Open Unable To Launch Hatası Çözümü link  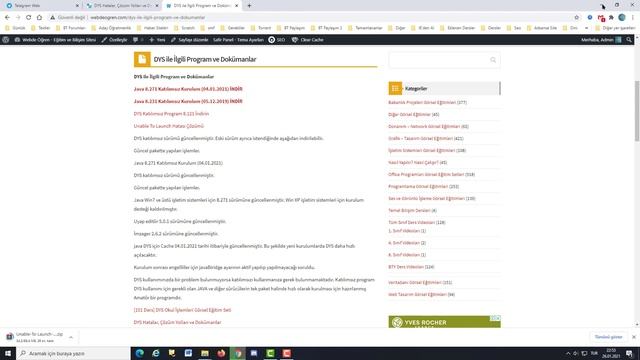click(169, 126)
